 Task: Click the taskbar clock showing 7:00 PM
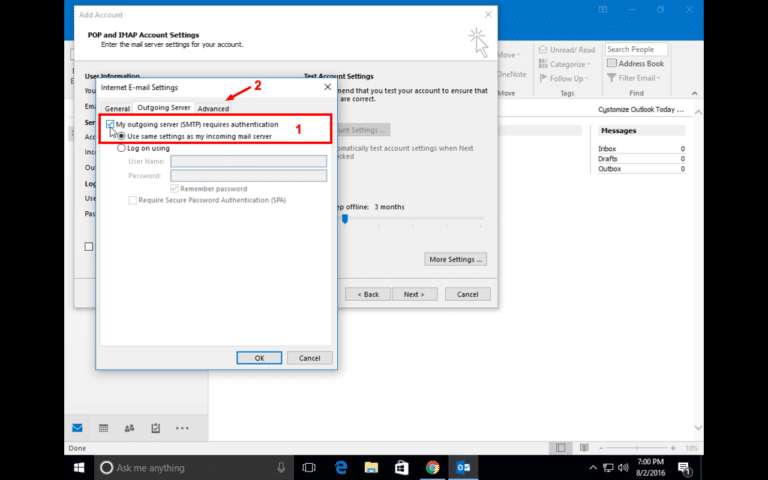click(651, 468)
